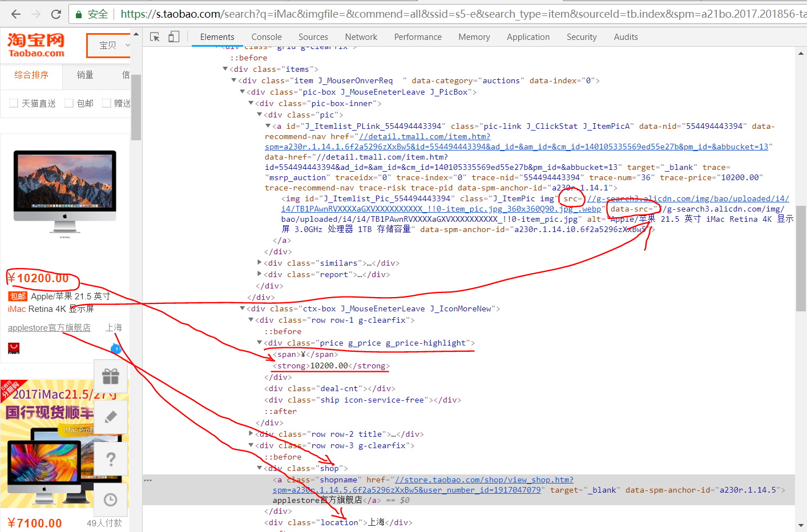The height and width of the screenshot is (532, 807).
Task: Click the secure padlock icon in address bar
Action: pyautogui.click(x=79, y=14)
